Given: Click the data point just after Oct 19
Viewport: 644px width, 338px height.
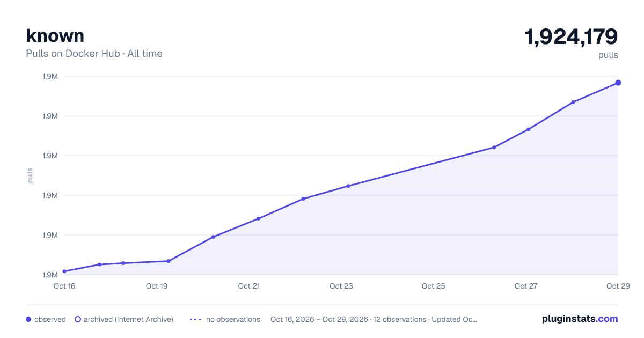Looking at the screenshot, I should click(x=169, y=261).
